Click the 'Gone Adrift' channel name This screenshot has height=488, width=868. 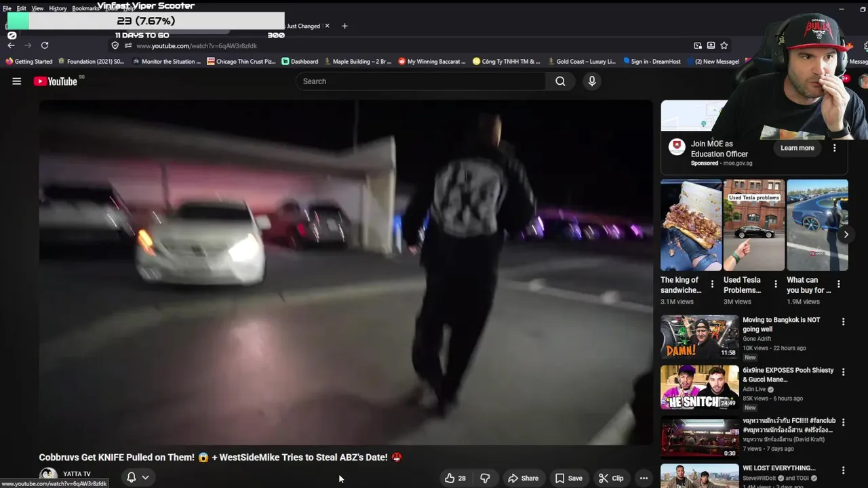[757, 339]
